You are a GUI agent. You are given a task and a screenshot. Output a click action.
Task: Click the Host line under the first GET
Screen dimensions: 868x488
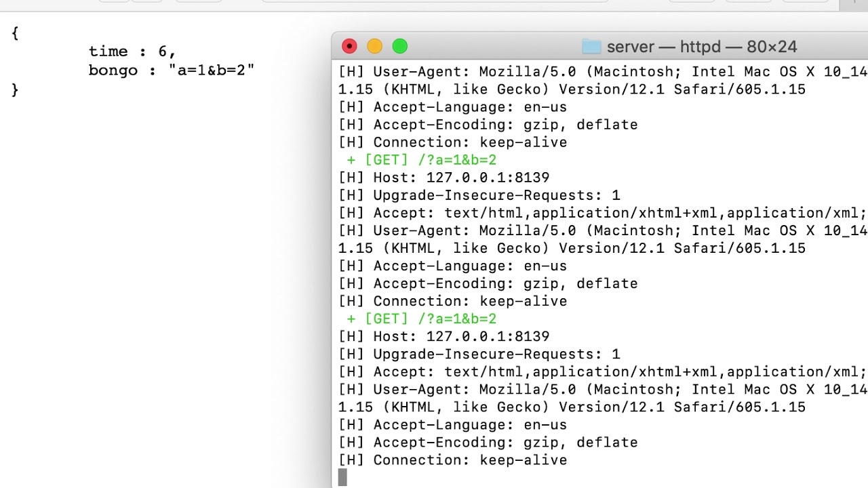[443, 178]
